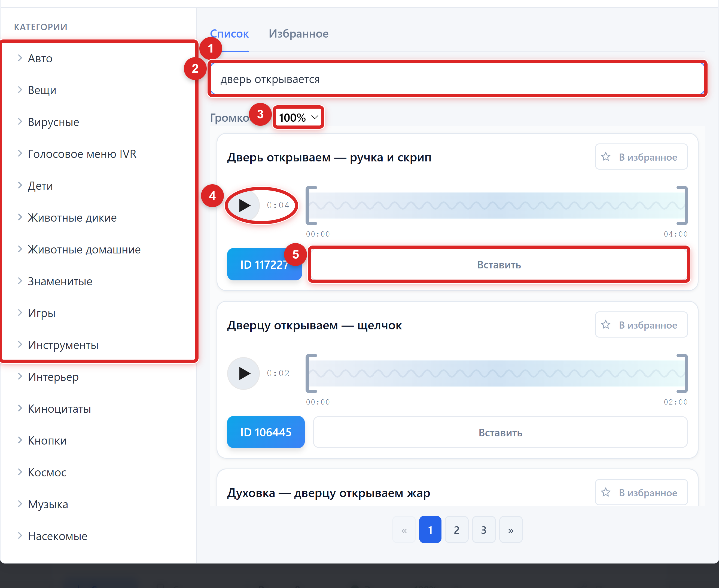This screenshot has height=588, width=719.
Task: Click star icon on 'Духовка' card
Action: 606,492
